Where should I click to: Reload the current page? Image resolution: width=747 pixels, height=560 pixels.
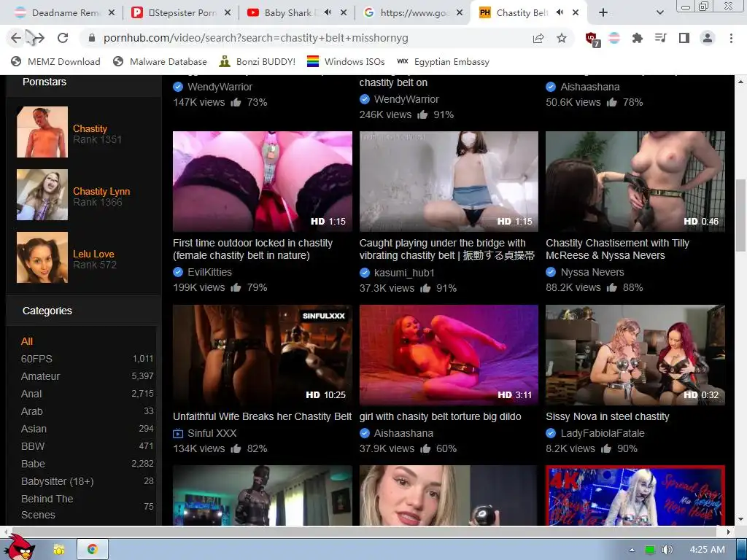63,38
